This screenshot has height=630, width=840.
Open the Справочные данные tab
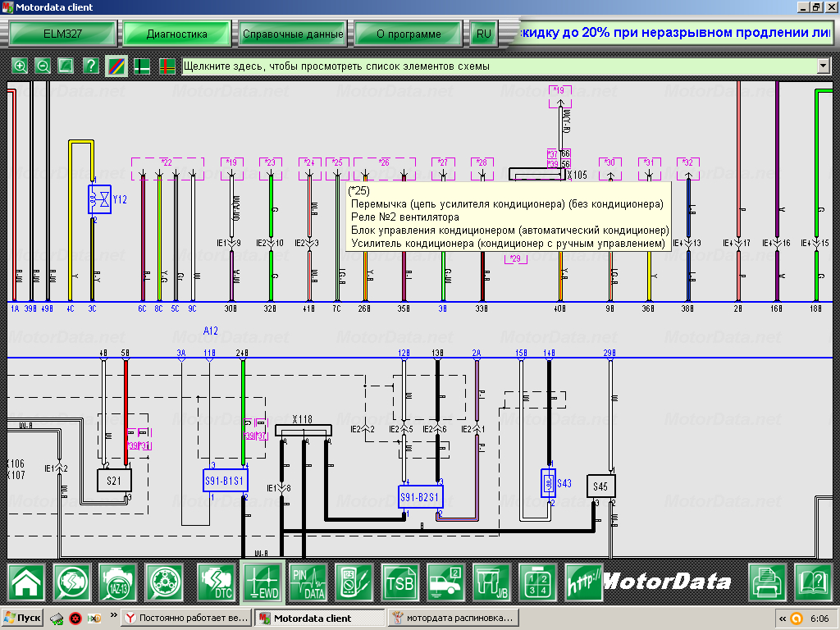pos(293,34)
